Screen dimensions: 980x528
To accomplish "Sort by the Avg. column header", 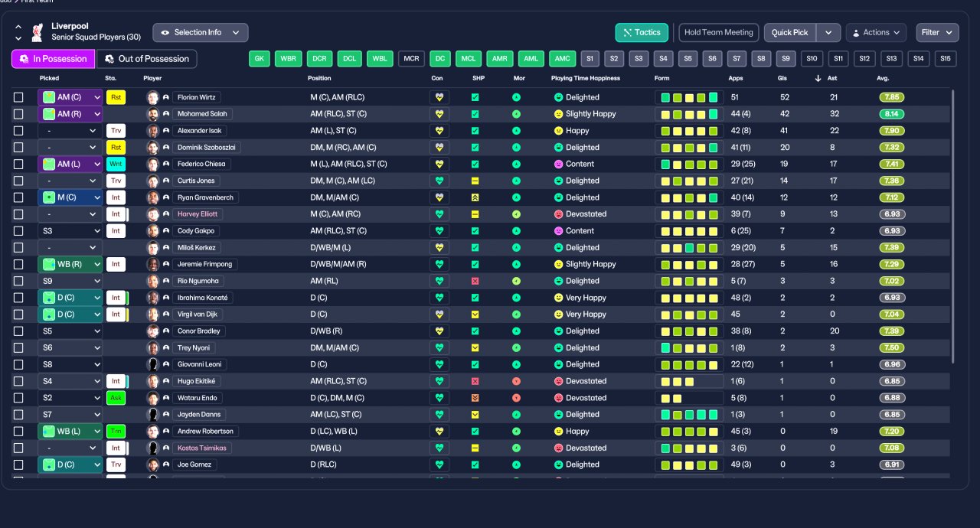I will point(883,78).
